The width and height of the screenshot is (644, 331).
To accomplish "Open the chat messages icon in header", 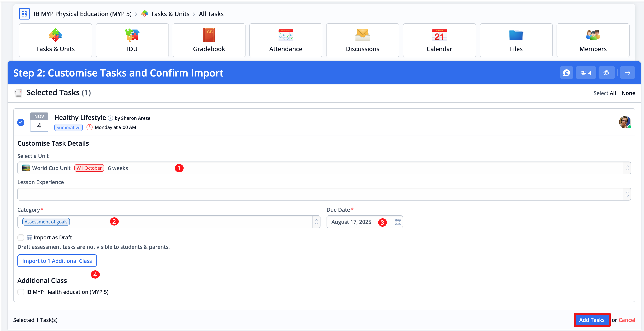I will 566,73.
